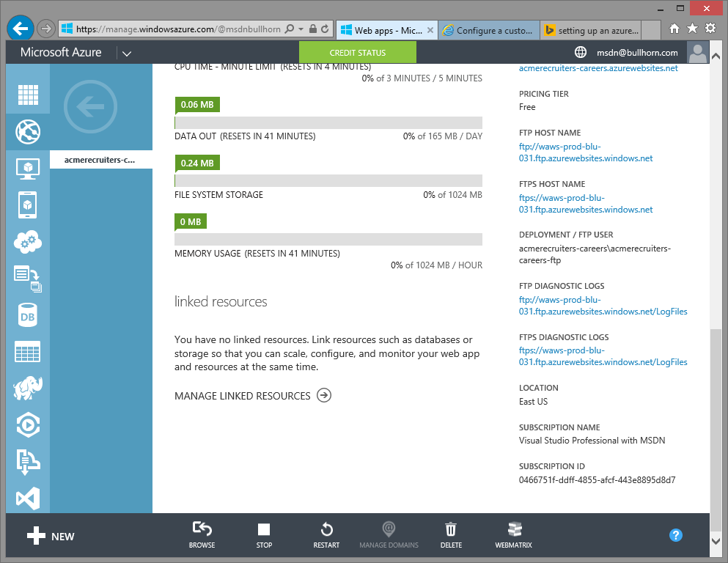The width and height of the screenshot is (728, 563).
Task: Click the NEW button in the bottom bar
Action: pyautogui.click(x=51, y=536)
